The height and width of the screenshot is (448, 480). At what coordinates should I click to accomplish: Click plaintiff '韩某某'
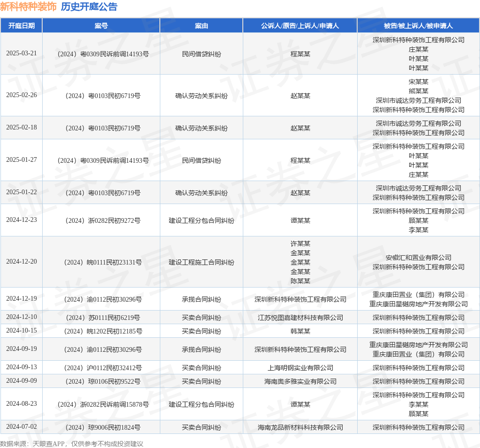(300, 331)
